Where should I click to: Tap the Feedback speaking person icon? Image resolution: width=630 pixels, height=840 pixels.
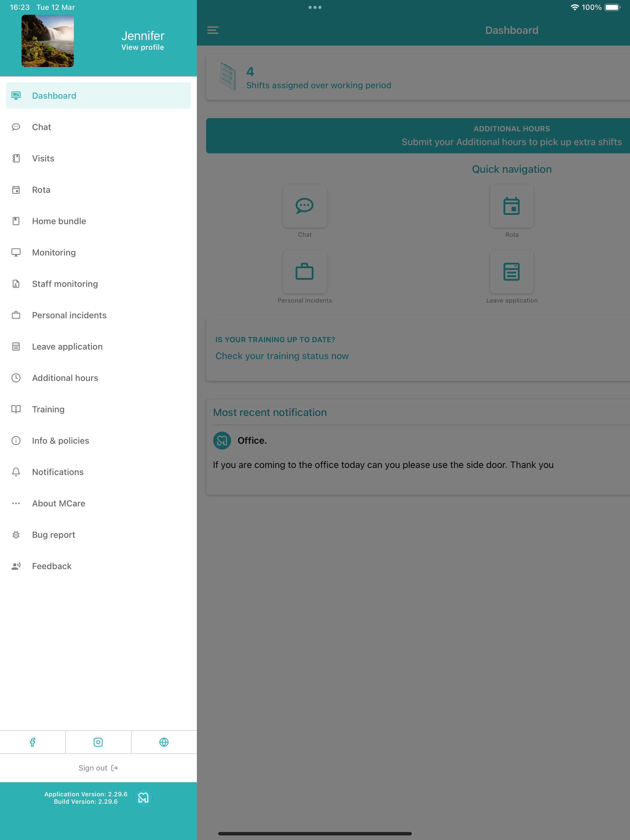pyautogui.click(x=16, y=566)
